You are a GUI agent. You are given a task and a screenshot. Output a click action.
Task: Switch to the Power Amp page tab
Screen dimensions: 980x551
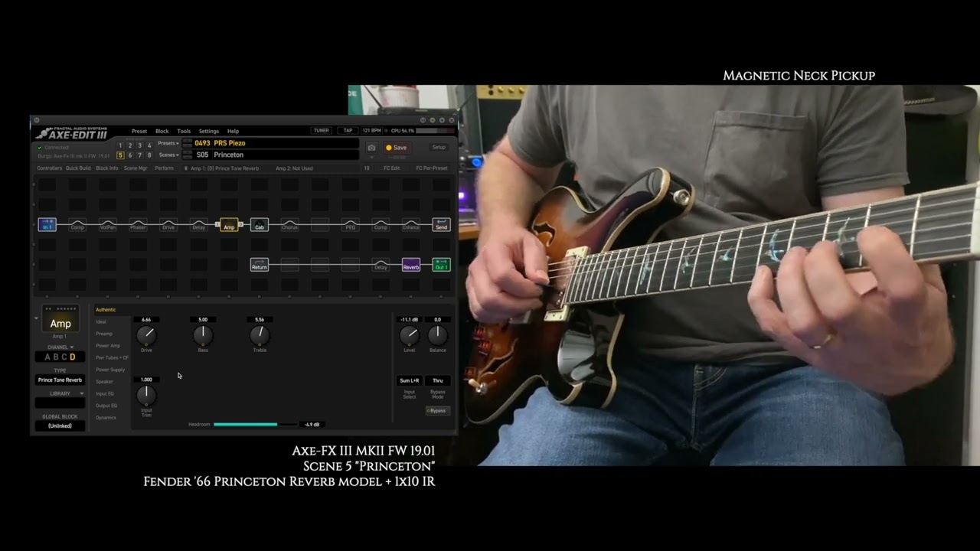(108, 346)
